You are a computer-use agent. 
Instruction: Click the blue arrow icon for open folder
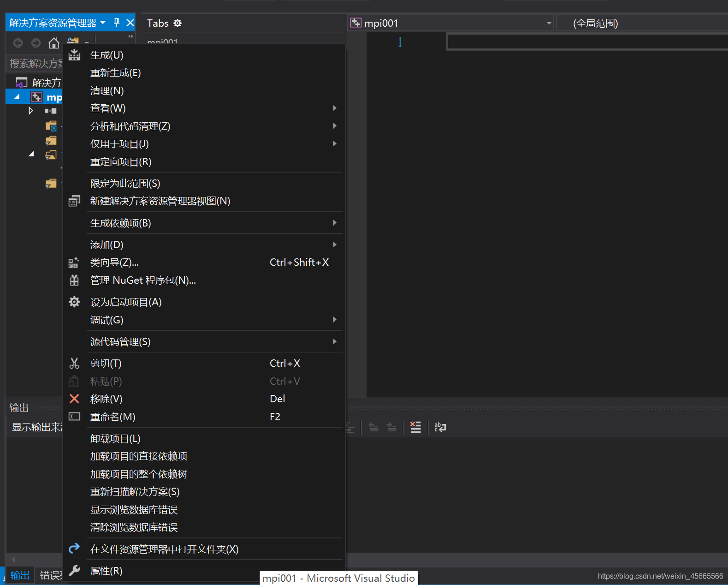pyautogui.click(x=74, y=549)
